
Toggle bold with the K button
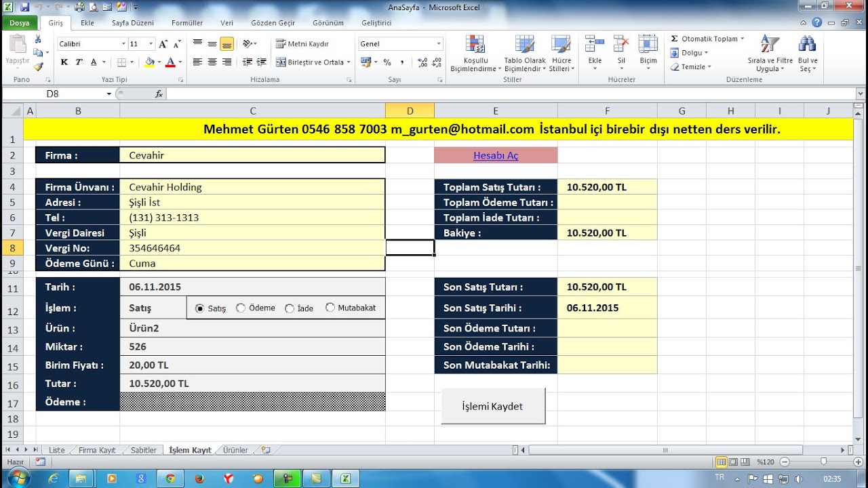64,62
